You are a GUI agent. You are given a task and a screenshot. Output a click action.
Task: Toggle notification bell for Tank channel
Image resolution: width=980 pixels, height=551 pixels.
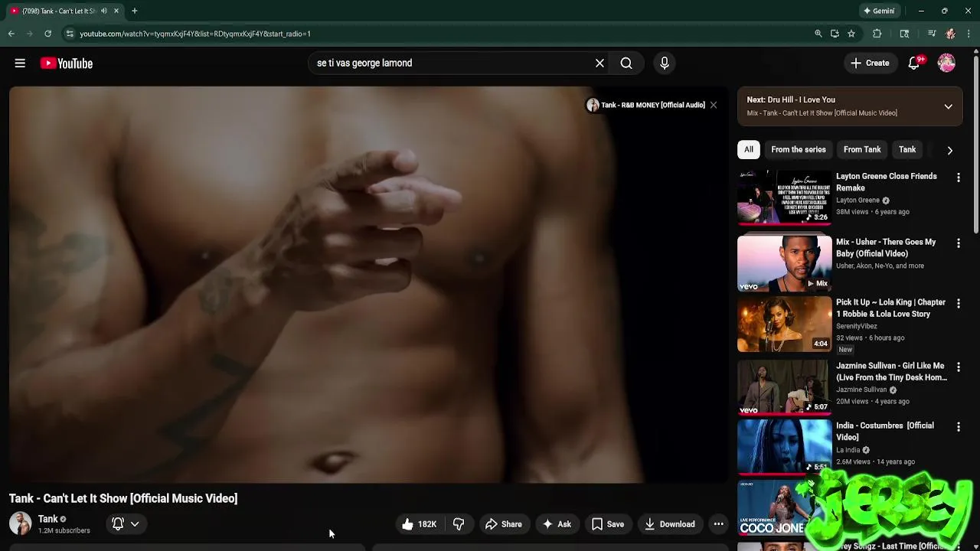118,524
